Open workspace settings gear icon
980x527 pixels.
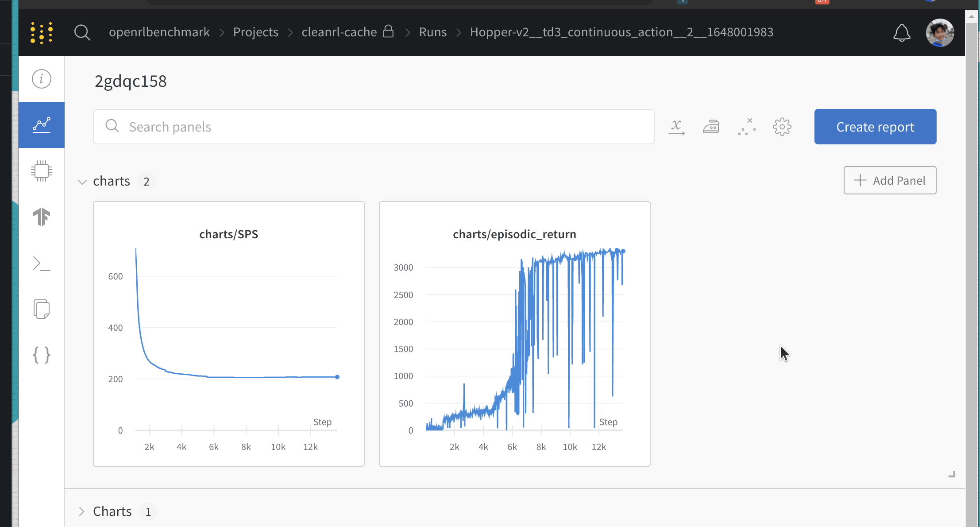[782, 127]
